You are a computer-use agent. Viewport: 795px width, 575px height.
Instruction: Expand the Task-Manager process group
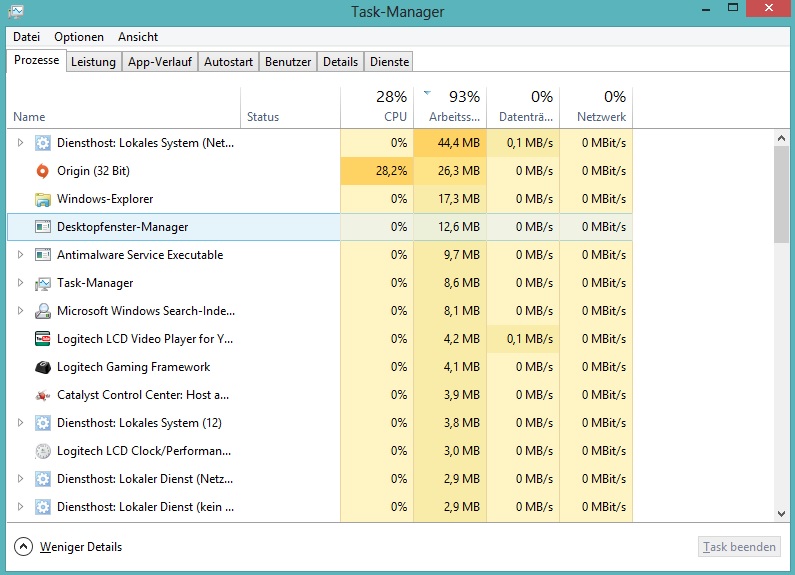pos(20,282)
